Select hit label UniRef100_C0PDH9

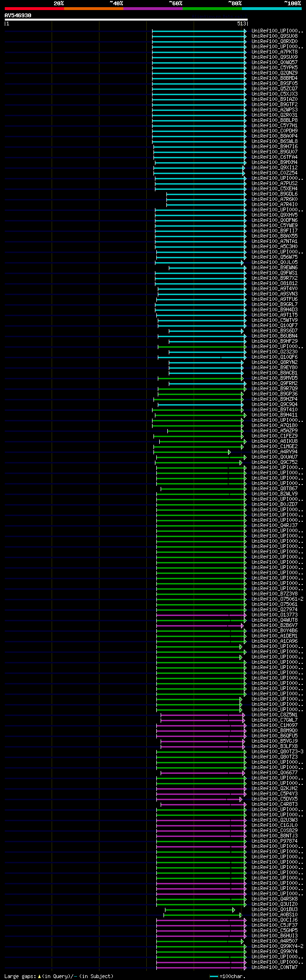pyautogui.click(x=274, y=131)
